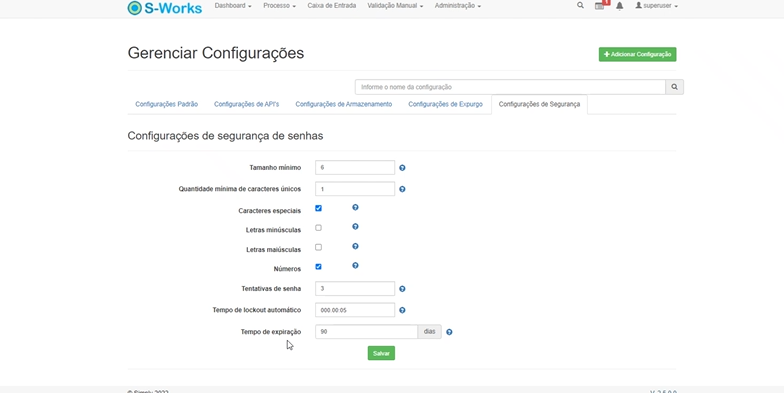Switch to Configurações de API's tab
784x393 pixels.
click(246, 104)
